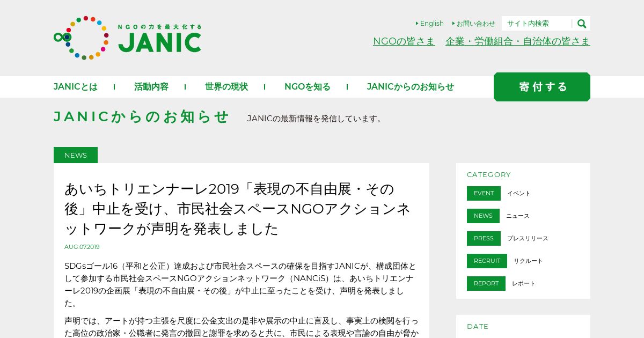Screen dimensions: 644x338
Task: Click the DATE sidebar heading
Action: (478, 326)
